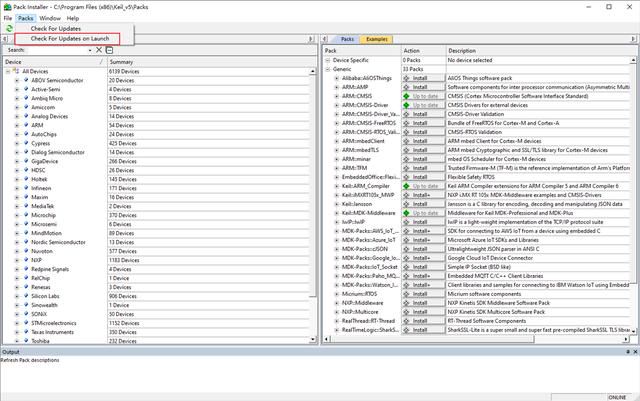The height and width of the screenshot is (401, 640).
Task: Expand the ARM::CMSIS-FreeRTOS pack node
Action: [337, 123]
